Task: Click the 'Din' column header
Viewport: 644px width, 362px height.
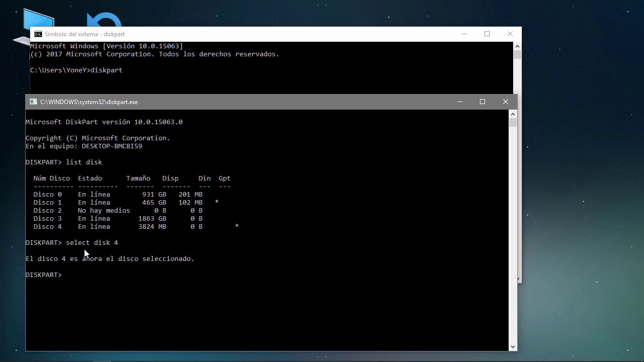Action: pyautogui.click(x=205, y=178)
